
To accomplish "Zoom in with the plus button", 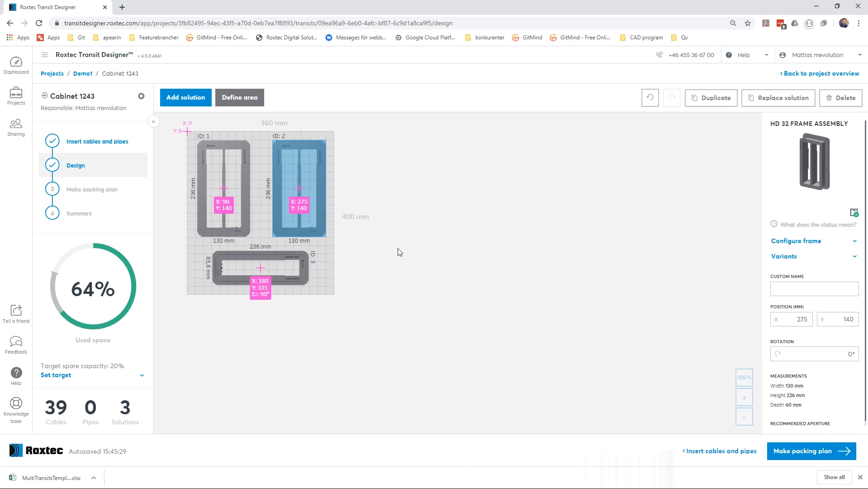I will 744,398.
